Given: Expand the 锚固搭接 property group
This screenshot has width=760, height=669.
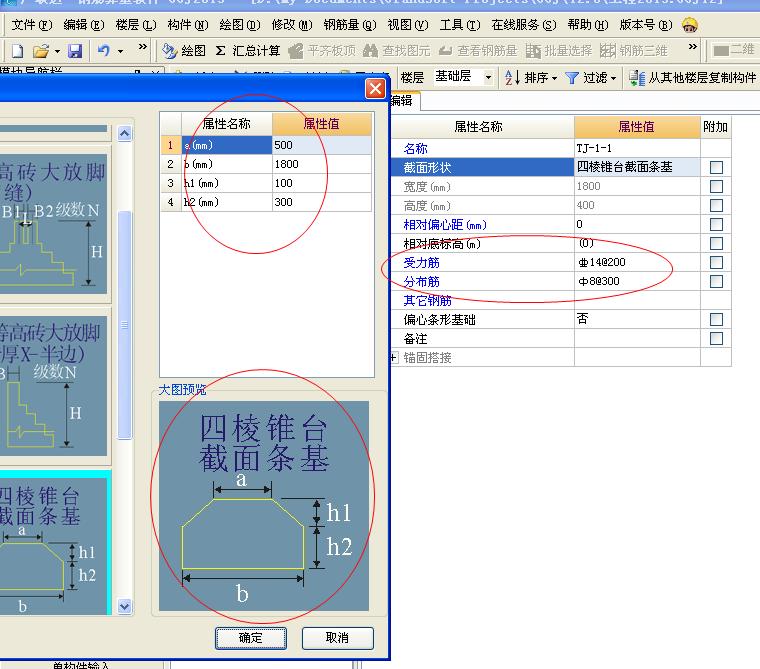Looking at the screenshot, I should coord(394,358).
